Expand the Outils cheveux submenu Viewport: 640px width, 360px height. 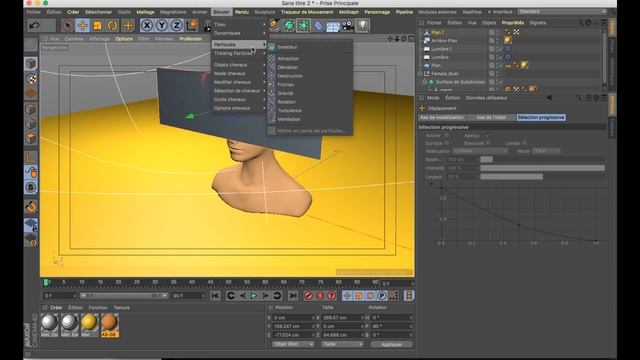point(239,99)
